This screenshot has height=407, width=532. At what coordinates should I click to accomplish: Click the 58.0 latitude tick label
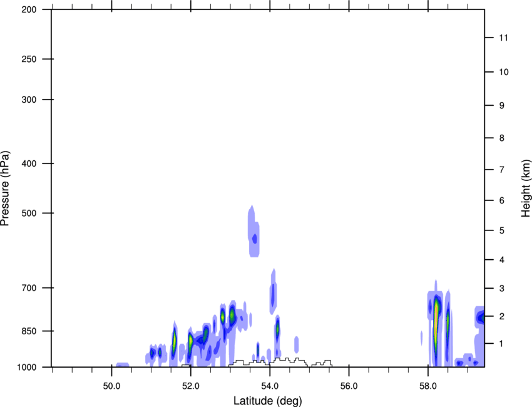tap(428, 386)
